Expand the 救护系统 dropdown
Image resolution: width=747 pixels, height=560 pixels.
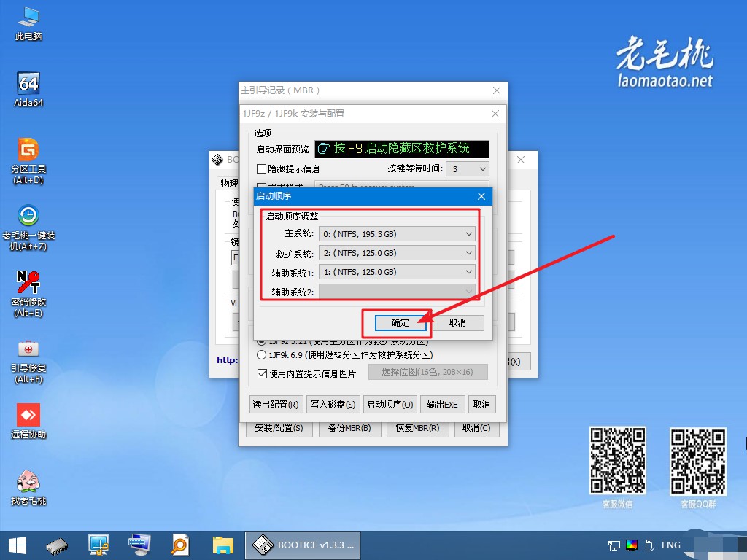coord(397,253)
